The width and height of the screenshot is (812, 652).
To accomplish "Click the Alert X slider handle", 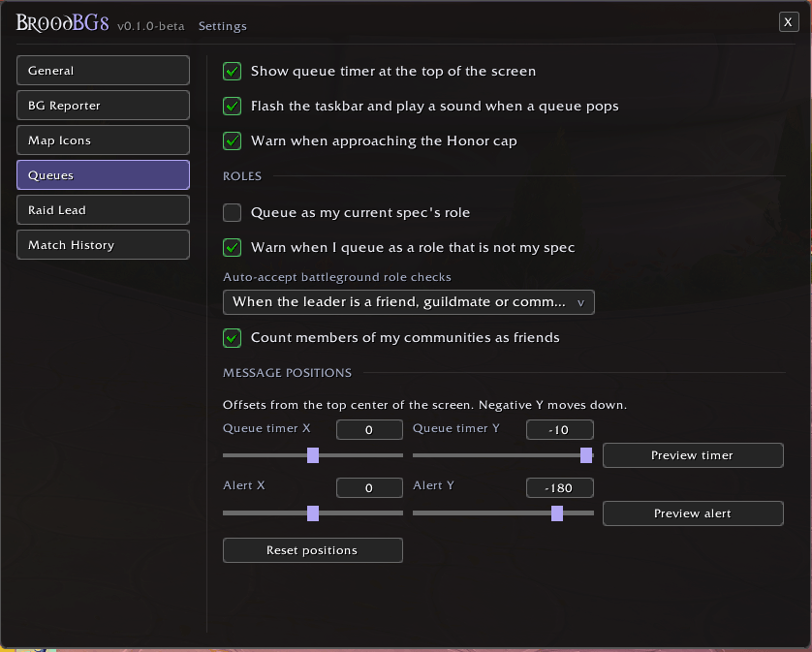I will 313,513.
